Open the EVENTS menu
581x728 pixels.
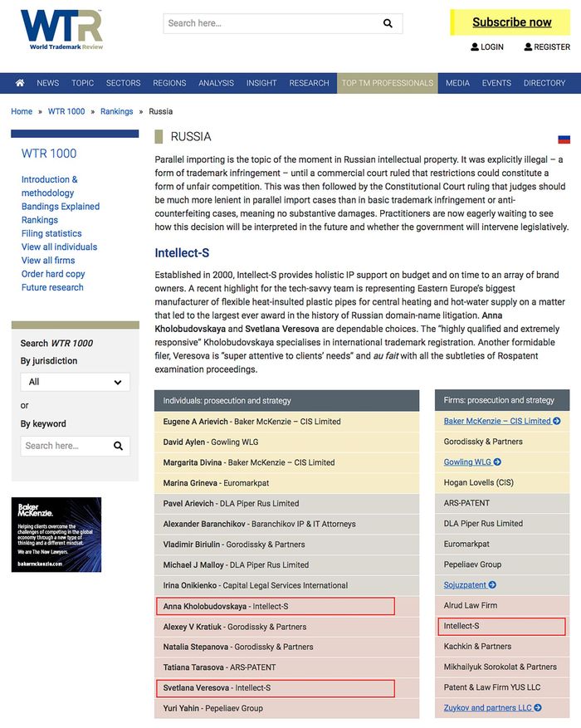pyautogui.click(x=496, y=83)
